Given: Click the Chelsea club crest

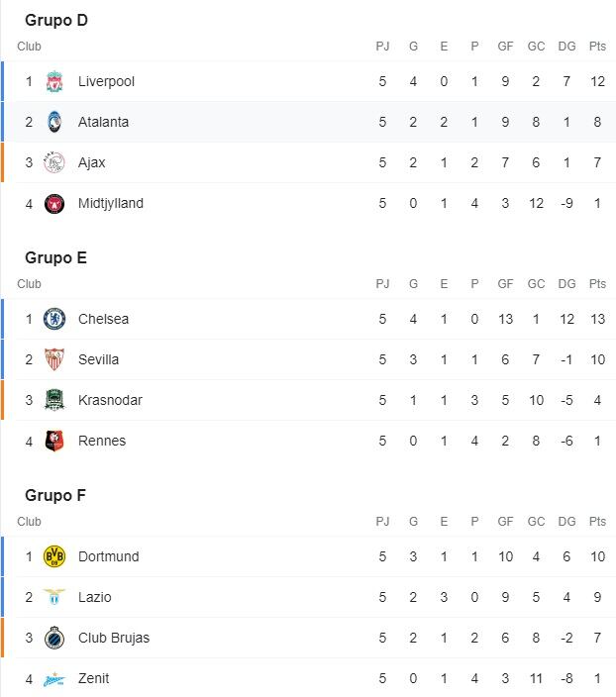Looking at the screenshot, I should click(54, 319).
